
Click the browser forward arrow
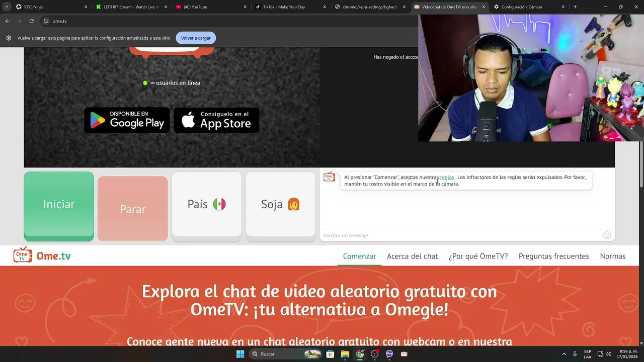(x=19, y=21)
